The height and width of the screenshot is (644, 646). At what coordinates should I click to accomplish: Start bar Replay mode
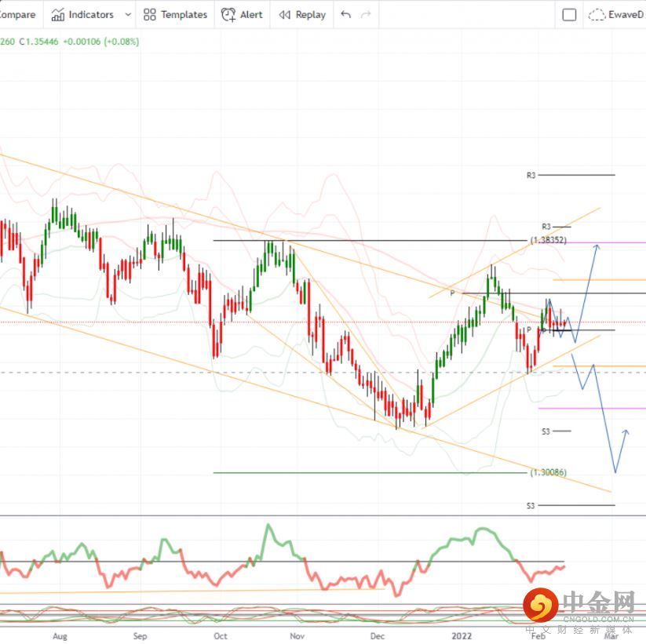(x=302, y=15)
